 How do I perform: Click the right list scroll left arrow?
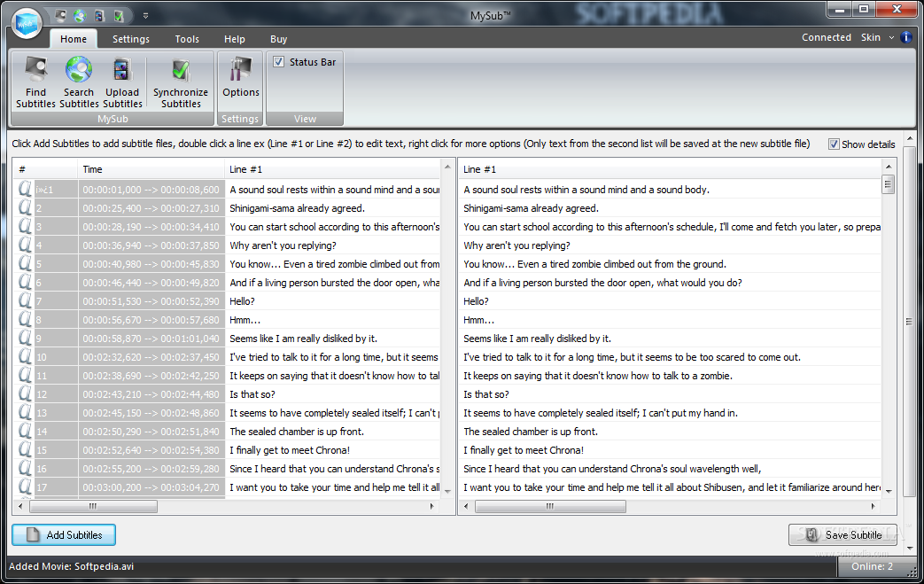point(466,506)
